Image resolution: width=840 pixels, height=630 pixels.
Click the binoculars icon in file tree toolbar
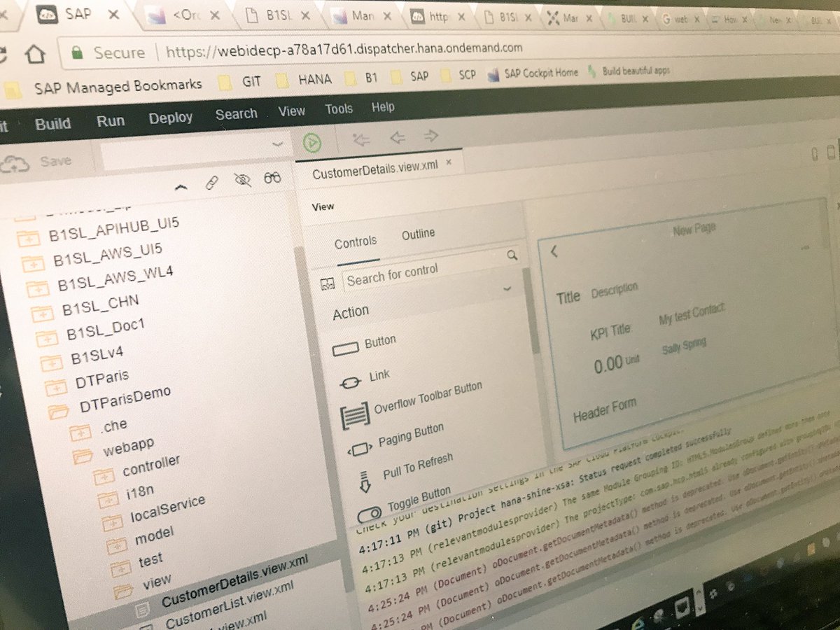[x=272, y=178]
